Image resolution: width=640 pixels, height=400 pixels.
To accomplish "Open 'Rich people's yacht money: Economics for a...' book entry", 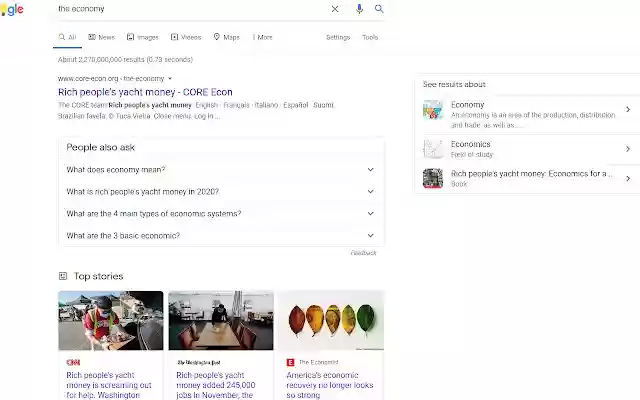I will click(x=527, y=178).
